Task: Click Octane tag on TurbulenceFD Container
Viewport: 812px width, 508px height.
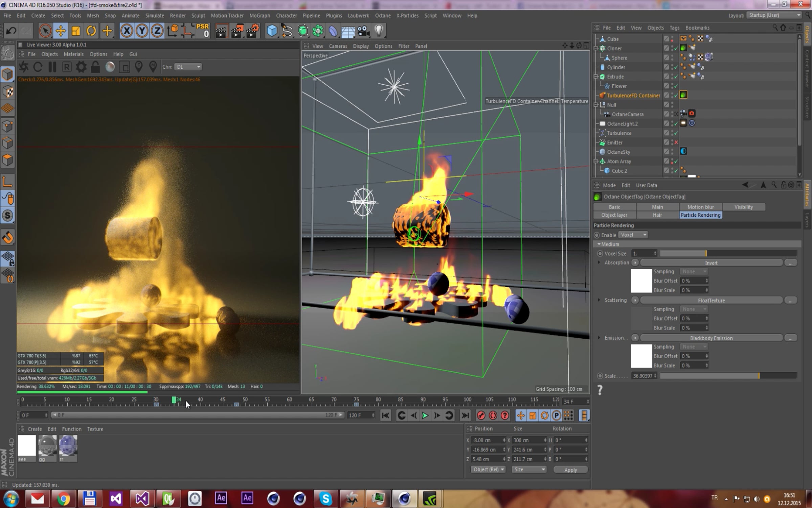Action: (683, 95)
